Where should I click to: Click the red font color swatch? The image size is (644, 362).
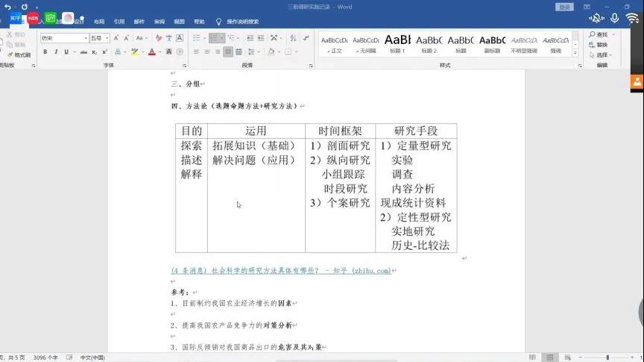[x=151, y=52]
